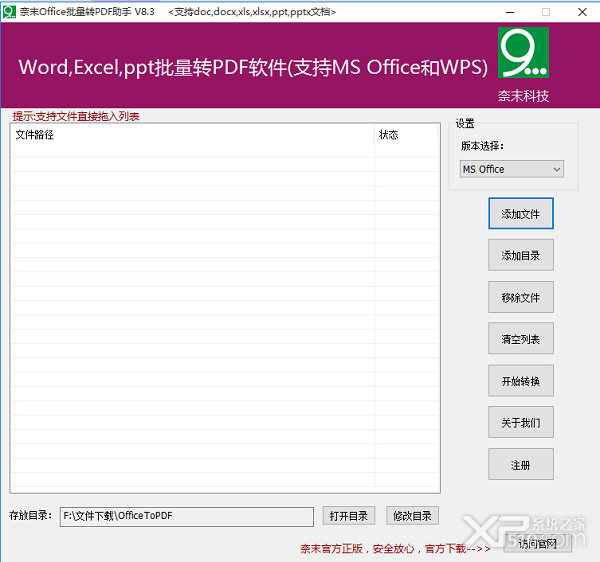Click the 添加目录 button
The height and width of the screenshot is (562, 600).
[x=520, y=255]
